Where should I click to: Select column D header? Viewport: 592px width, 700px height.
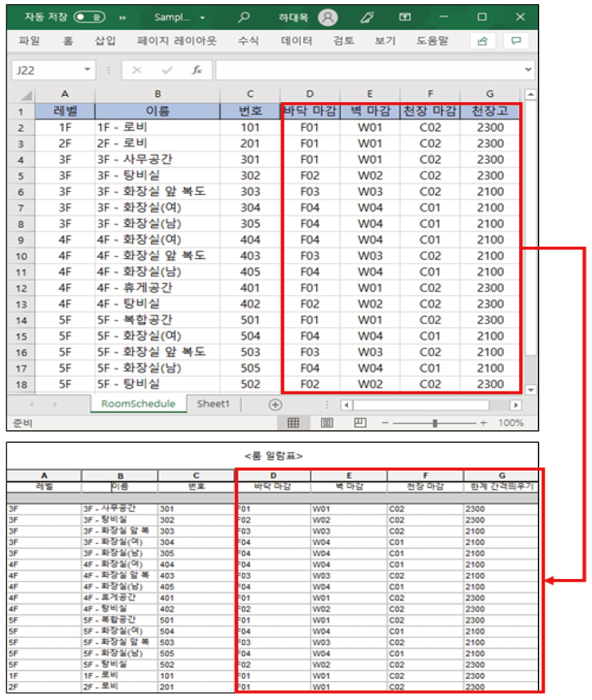pos(310,95)
